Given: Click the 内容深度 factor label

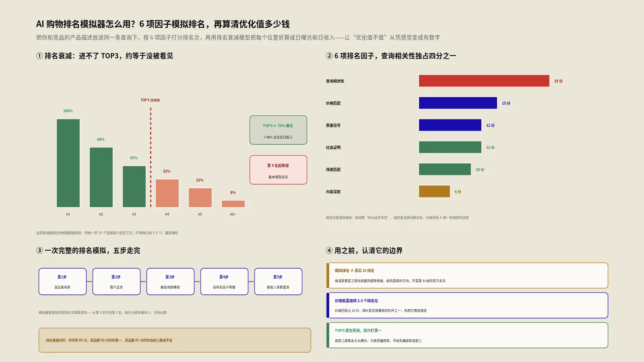Looking at the screenshot, I should [333, 192].
